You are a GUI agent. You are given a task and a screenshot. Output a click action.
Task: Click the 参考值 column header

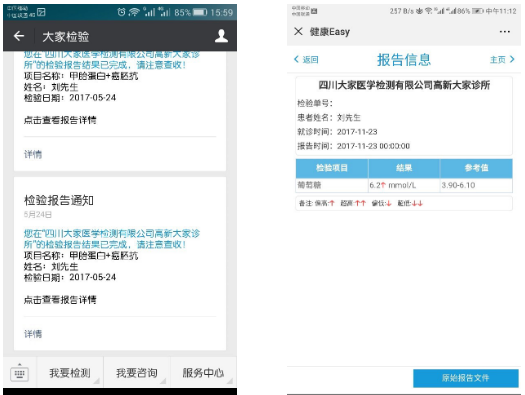pos(476,168)
